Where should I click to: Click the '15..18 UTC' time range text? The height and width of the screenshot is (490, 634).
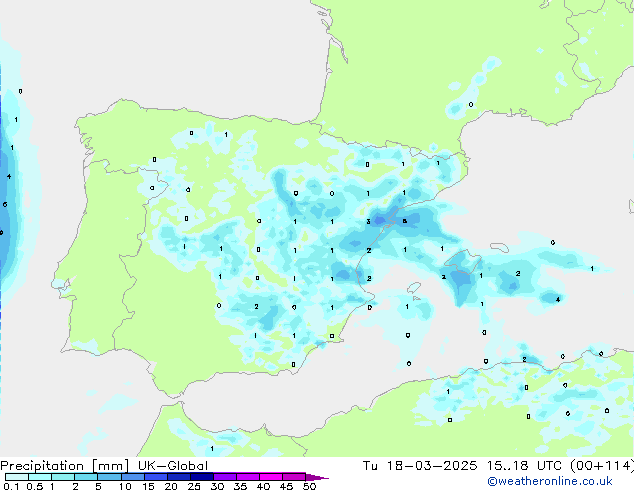click(524, 466)
